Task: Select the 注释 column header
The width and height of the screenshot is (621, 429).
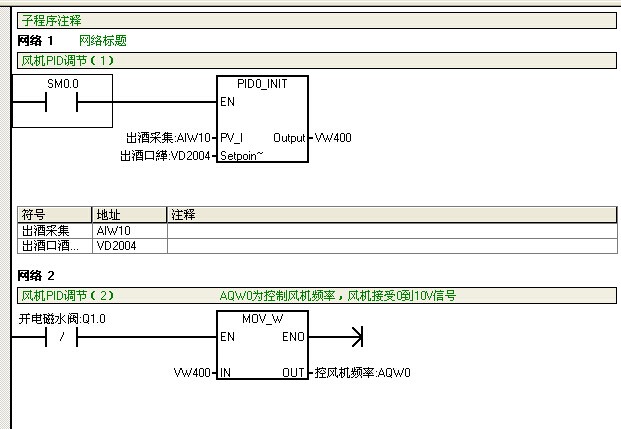Action: tap(392, 215)
